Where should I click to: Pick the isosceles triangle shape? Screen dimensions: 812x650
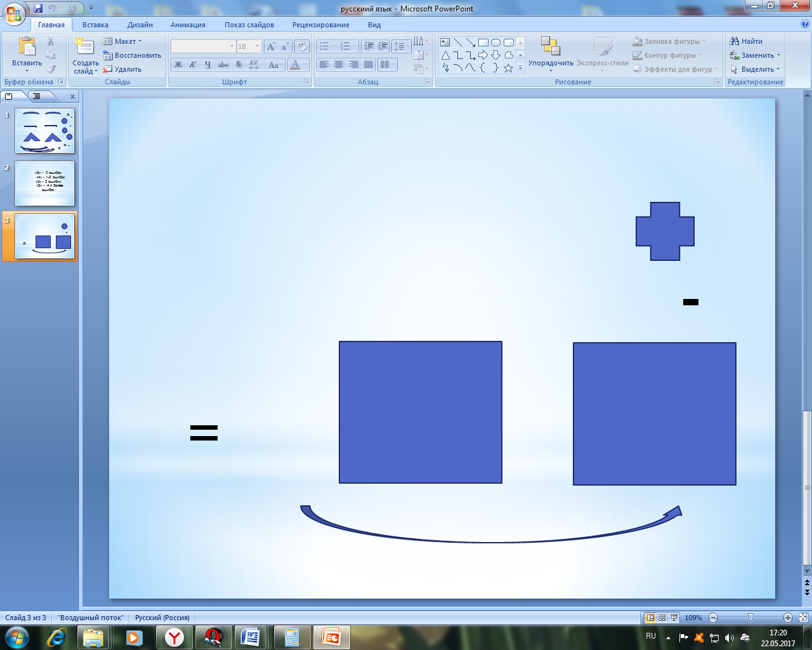[x=445, y=55]
